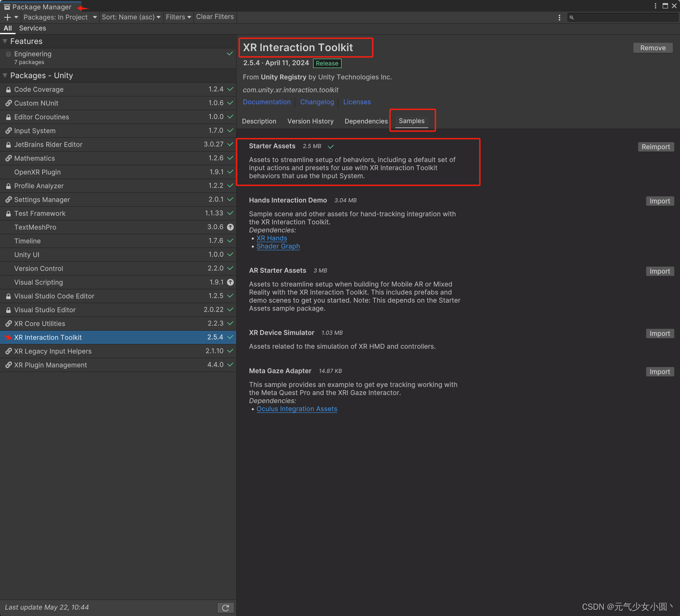Click the Package Manager window title icon

7,7
